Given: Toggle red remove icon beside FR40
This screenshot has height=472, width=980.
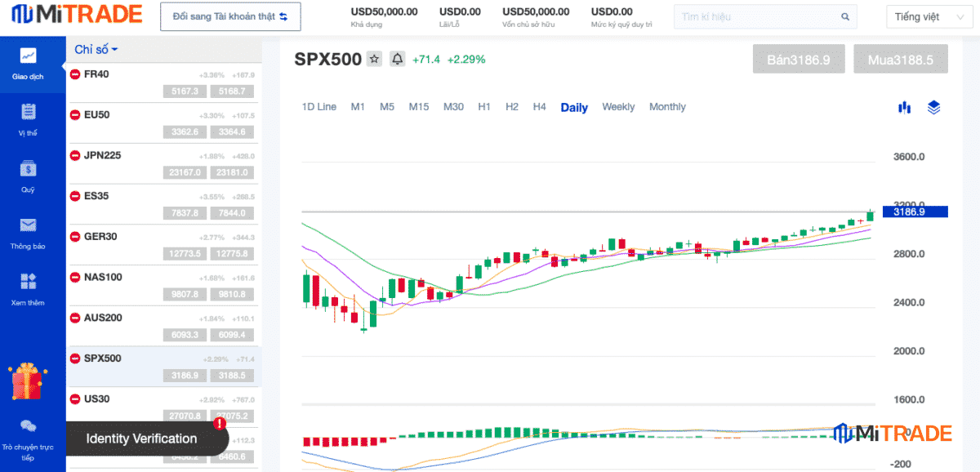Looking at the screenshot, I should [x=75, y=74].
